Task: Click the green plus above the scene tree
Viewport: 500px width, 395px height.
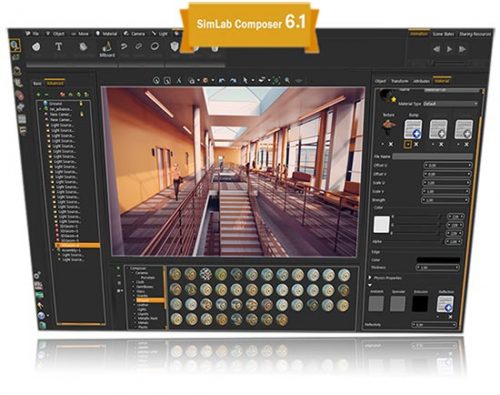Action: pyautogui.click(x=38, y=95)
